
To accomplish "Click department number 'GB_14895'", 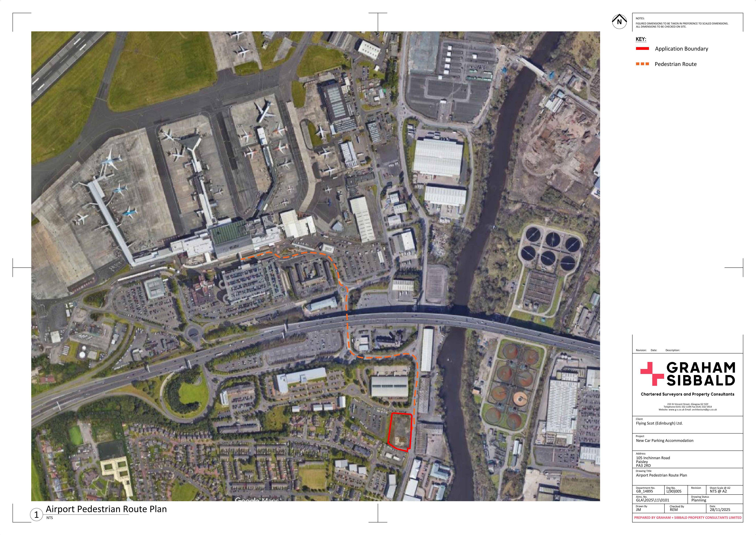I will [x=644, y=491].
